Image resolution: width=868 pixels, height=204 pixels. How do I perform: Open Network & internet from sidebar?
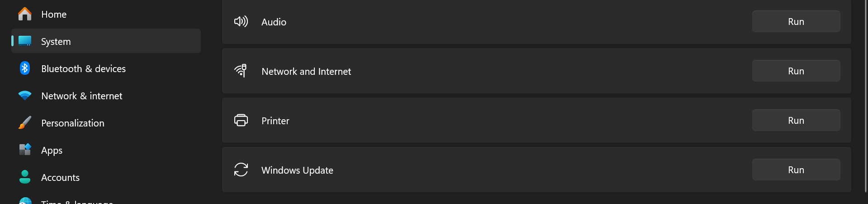click(81, 96)
